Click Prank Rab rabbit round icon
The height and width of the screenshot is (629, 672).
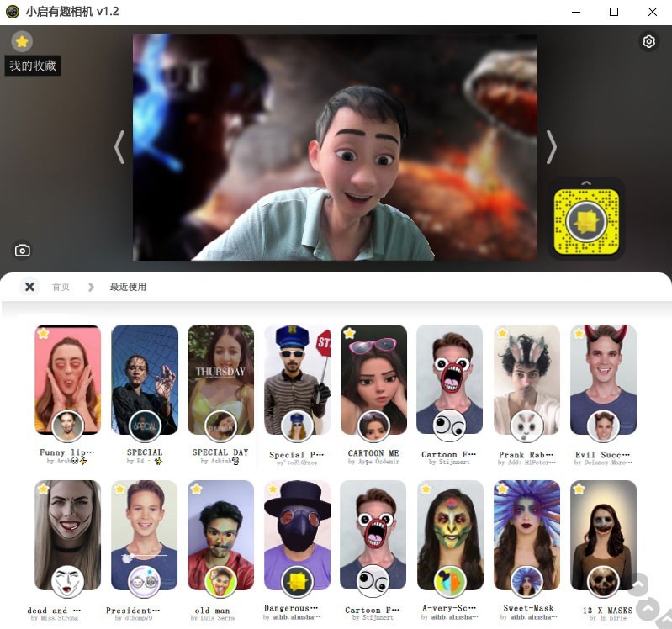point(526,426)
